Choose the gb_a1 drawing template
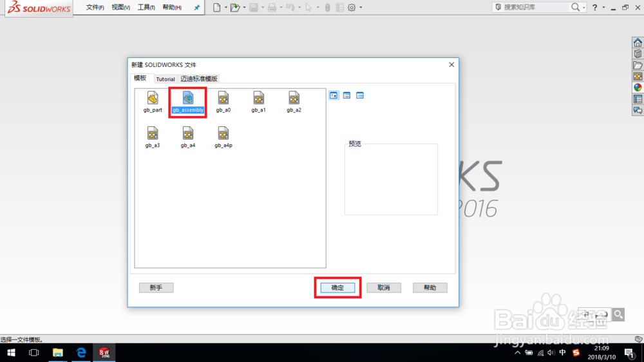Screen dimensions: 644x362 click(258, 102)
